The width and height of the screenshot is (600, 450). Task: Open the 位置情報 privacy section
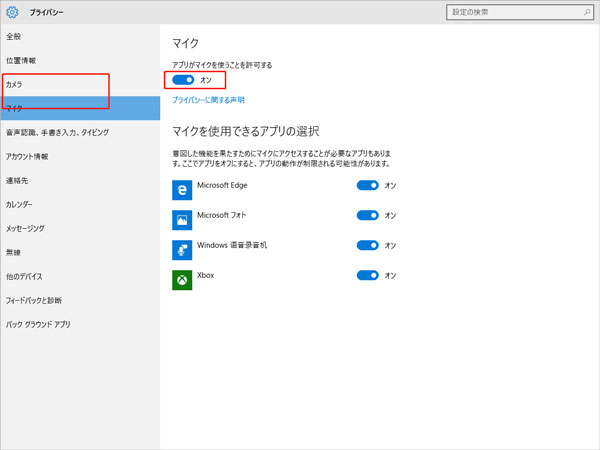pyautogui.click(x=20, y=60)
